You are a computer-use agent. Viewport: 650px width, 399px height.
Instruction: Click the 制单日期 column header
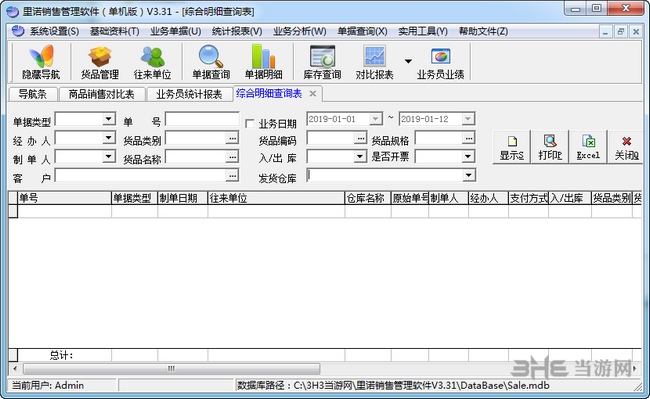tap(182, 198)
